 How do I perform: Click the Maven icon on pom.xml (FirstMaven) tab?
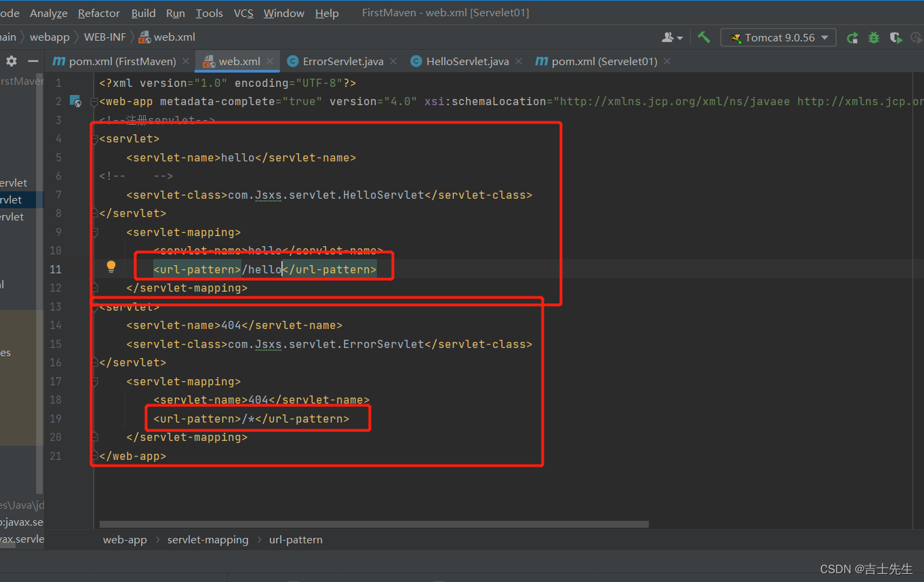click(x=59, y=61)
